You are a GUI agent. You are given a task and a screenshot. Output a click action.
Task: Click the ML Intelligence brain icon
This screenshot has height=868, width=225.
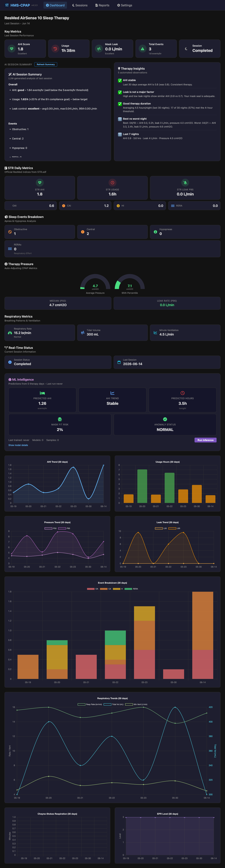coord(10,379)
